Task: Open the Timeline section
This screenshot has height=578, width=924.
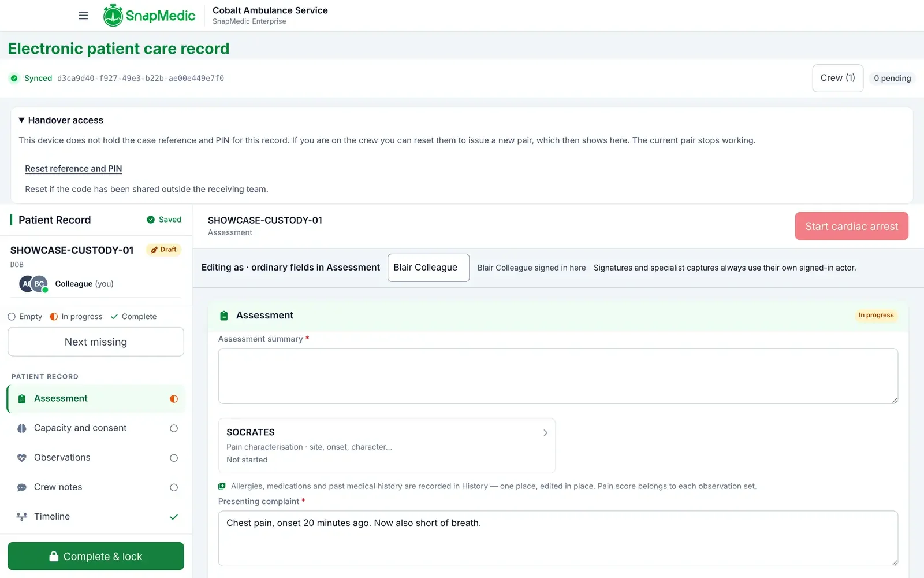Action: click(x=96, y=517)
